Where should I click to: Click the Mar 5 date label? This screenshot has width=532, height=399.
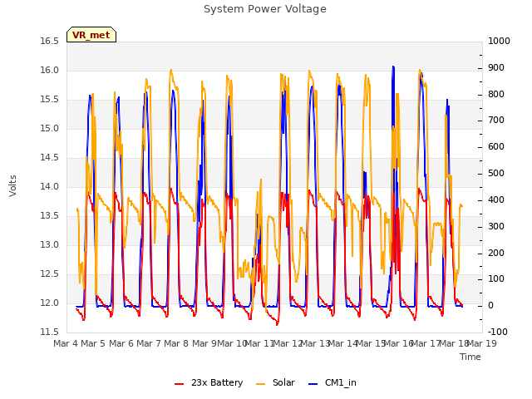tap(93, 343)
